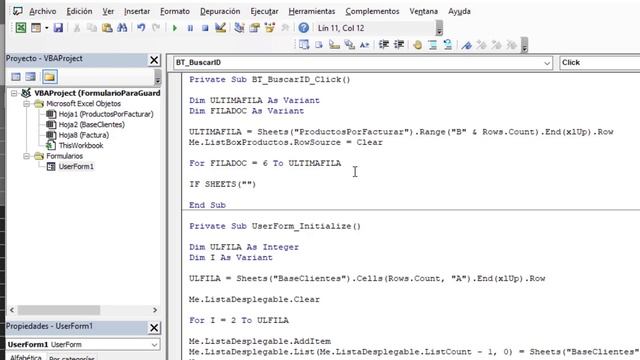
Task: Toggle Design Mode icon
Action: (x=220, y=28)
